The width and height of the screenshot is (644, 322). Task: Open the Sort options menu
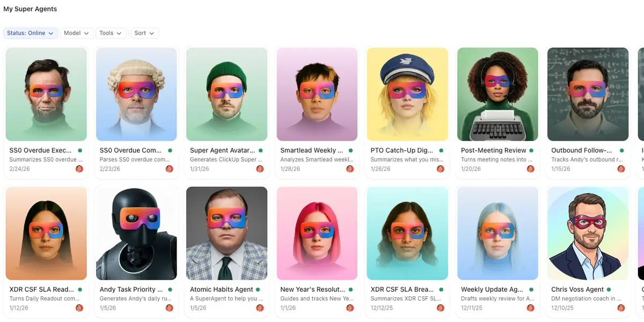pyautogui.click(x=144, y=33)
